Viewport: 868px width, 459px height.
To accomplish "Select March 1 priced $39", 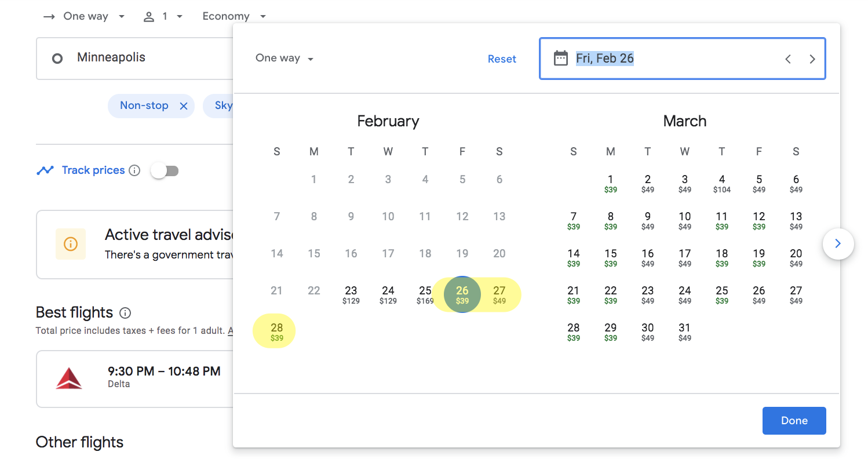I will [x=611, y=183].
